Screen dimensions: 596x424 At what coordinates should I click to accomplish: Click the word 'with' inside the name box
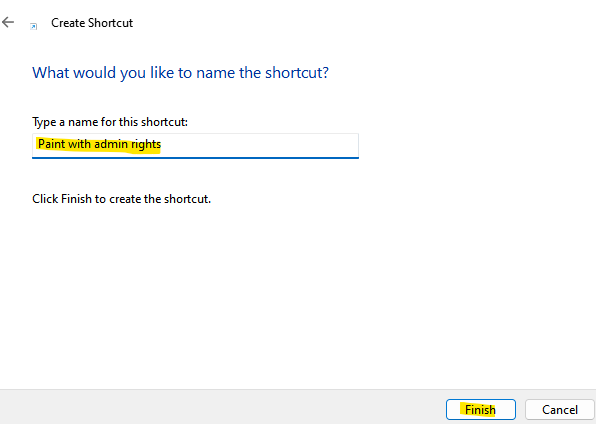tap(79, 144)
